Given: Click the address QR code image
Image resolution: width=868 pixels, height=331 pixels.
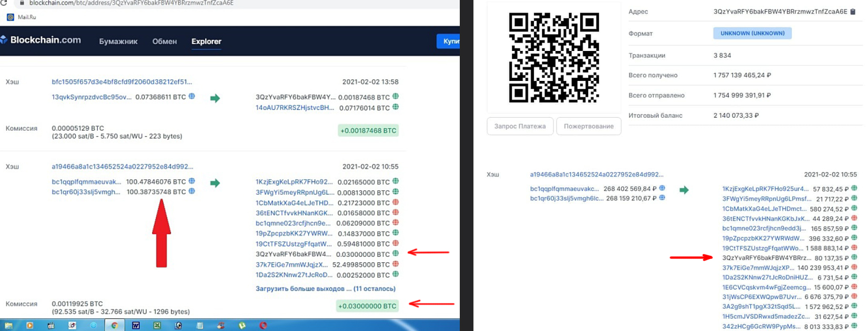Looking at the screenshot, I should pos(554,58).
